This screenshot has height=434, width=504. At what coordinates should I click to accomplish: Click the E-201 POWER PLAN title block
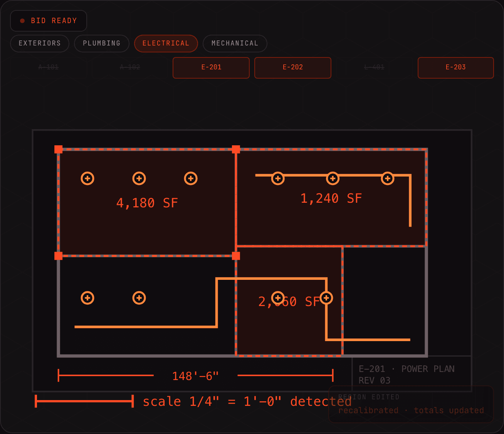[x=412, y=374]
